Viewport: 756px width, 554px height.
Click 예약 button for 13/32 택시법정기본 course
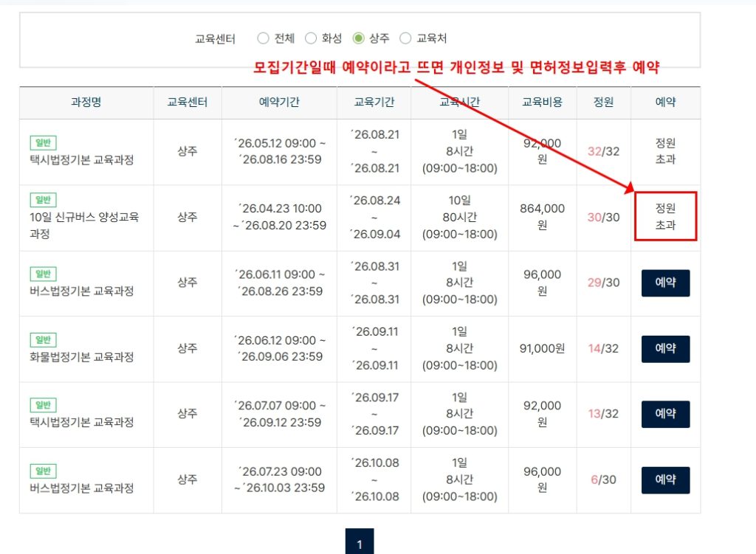(665, 414)
